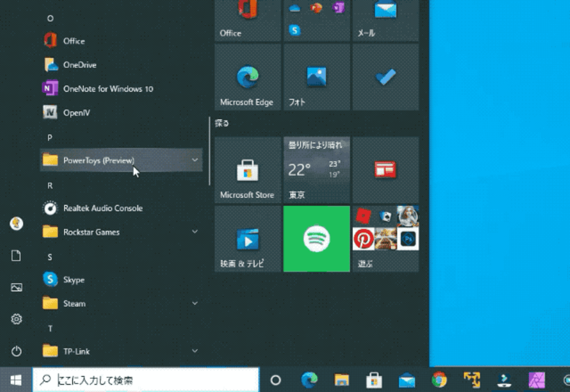The image size is (570, 392).
Task: Click the TP-Link folder icon
Action: coord(50,351)
